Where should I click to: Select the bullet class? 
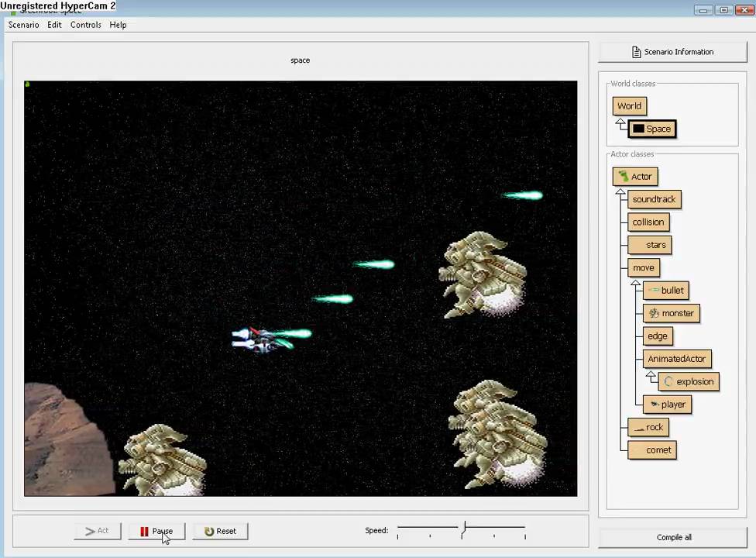[666, 291]
